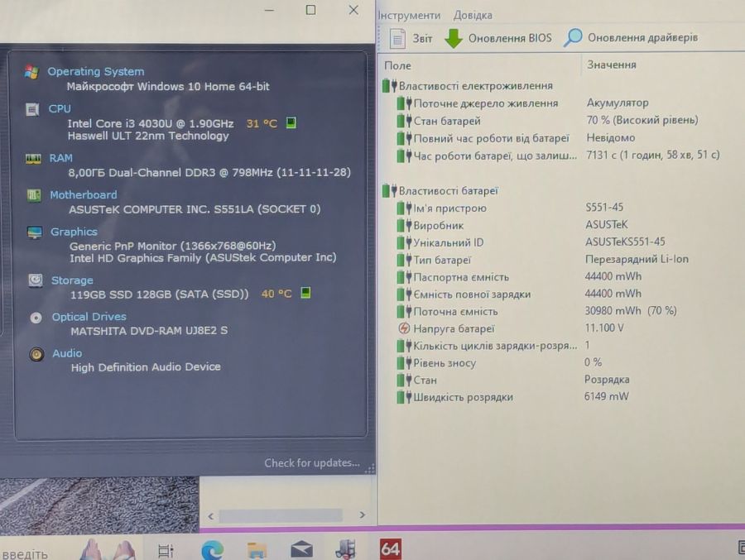Open the RAM section heading

pos(60,158)
